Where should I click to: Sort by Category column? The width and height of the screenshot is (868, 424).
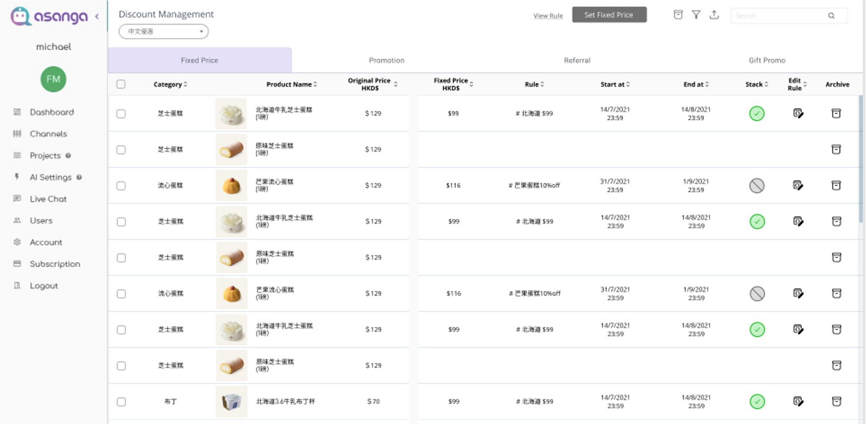tap(170, 84)
